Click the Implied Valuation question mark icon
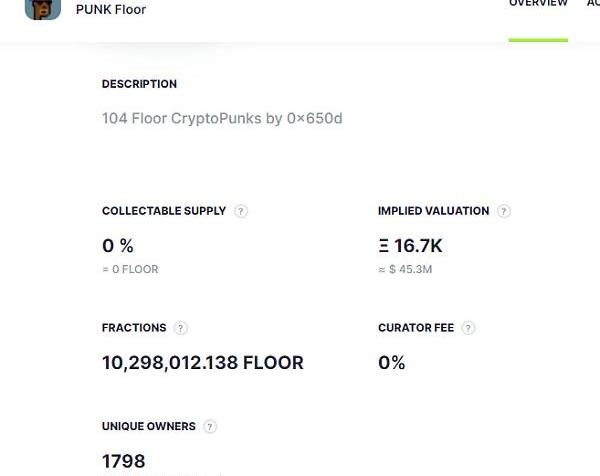Image resolution: width=600 pixels, height=476 pixels. [x=504, y=211]
